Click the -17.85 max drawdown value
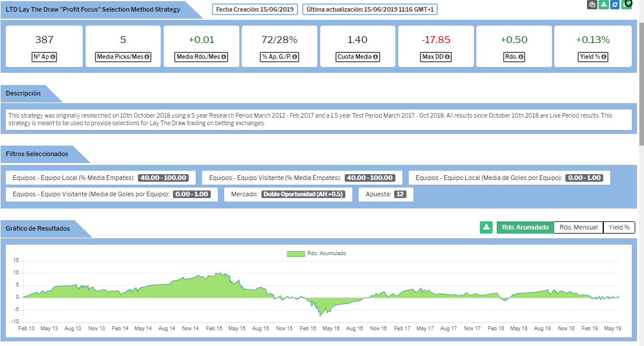 436,40
